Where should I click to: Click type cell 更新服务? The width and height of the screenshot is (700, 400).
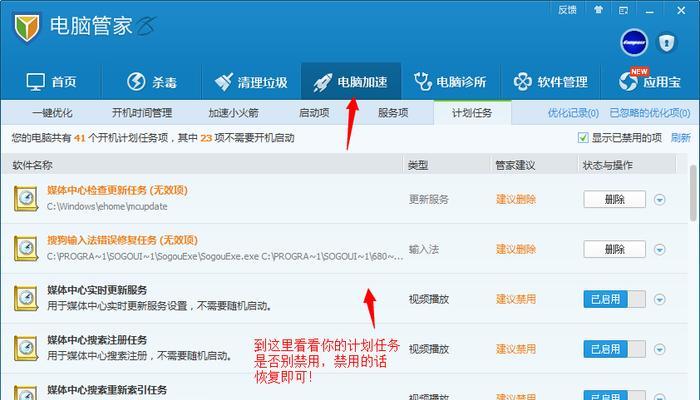coord(429,200)
